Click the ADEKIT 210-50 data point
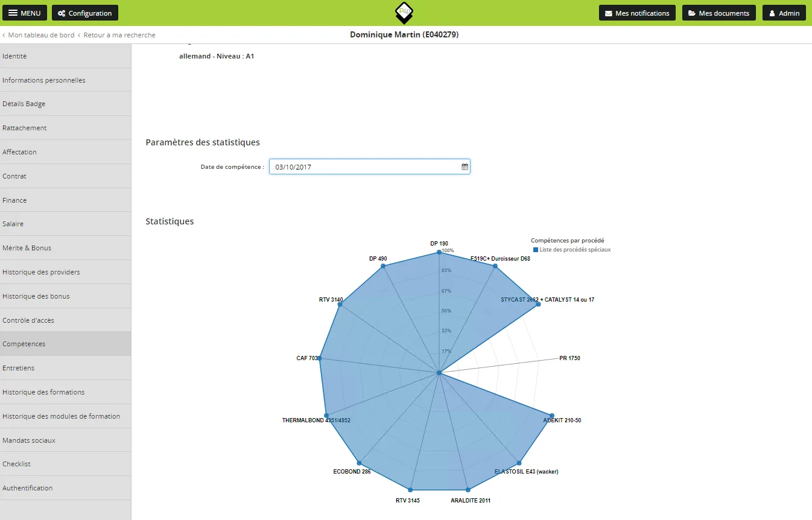Screen dimensions: 812x520 (551, 416)
